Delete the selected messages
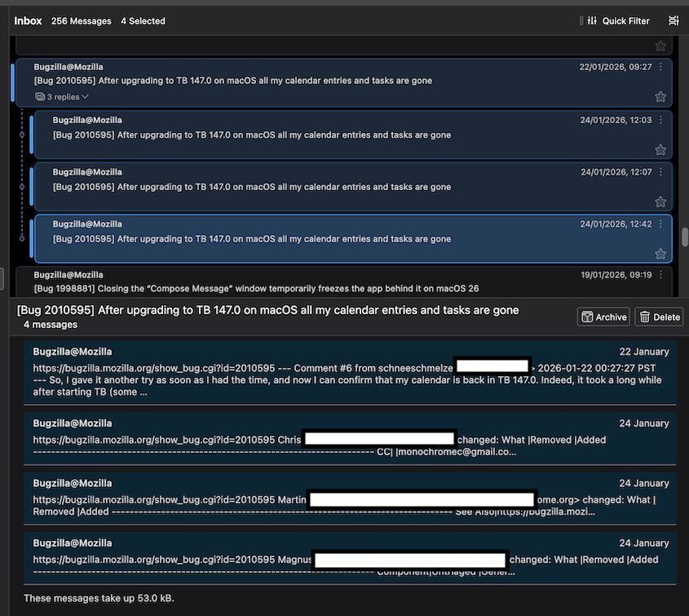 659,317
